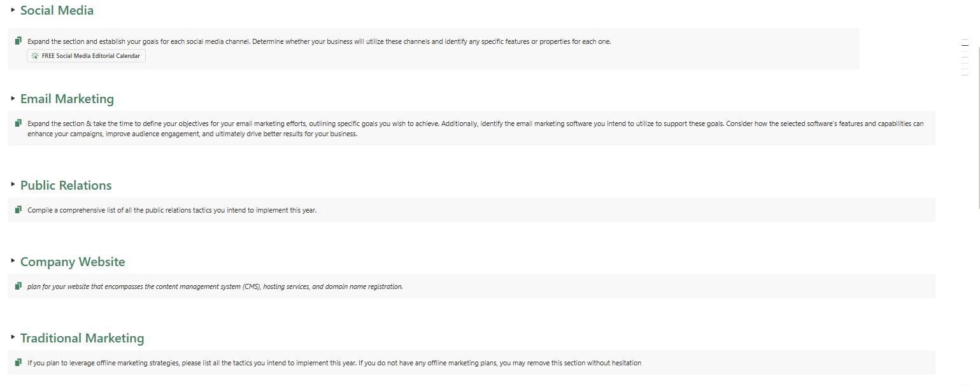Open FREE Social Media Editorial Calendar button

[x=86, y=56]
